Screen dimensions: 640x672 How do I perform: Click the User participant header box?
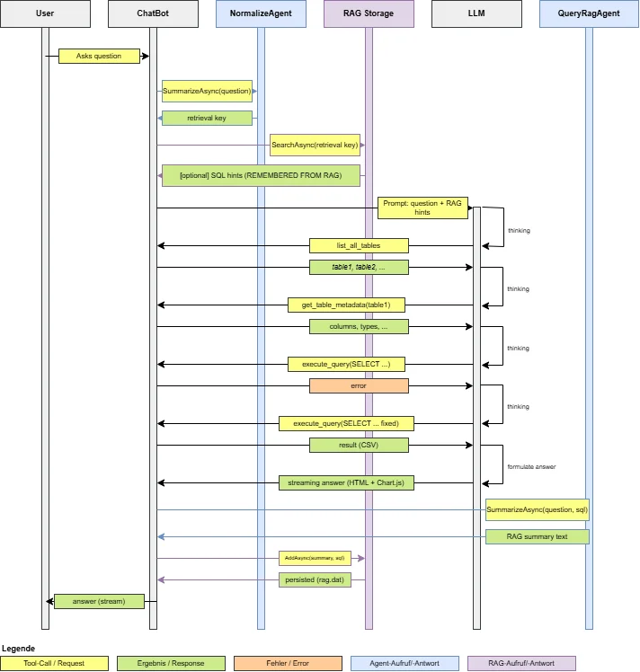point(45,13)
